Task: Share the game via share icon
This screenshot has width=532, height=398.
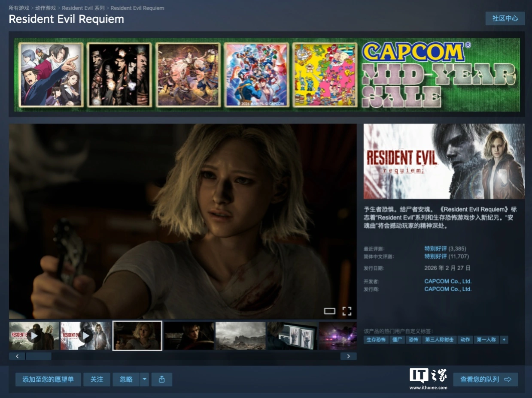Action: pos(162,379)
